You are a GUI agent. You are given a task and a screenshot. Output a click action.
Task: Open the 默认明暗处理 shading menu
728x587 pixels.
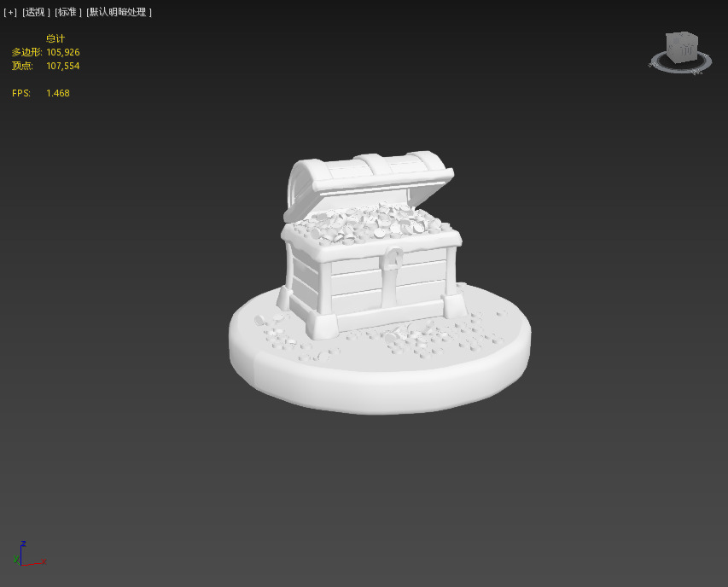point(119,12)
